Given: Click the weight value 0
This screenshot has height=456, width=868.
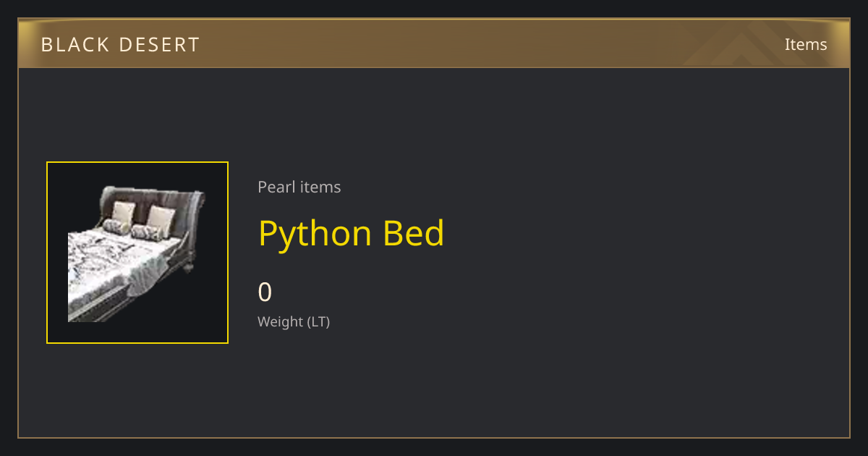Looking at the screenshot, I should click(265, 292).
